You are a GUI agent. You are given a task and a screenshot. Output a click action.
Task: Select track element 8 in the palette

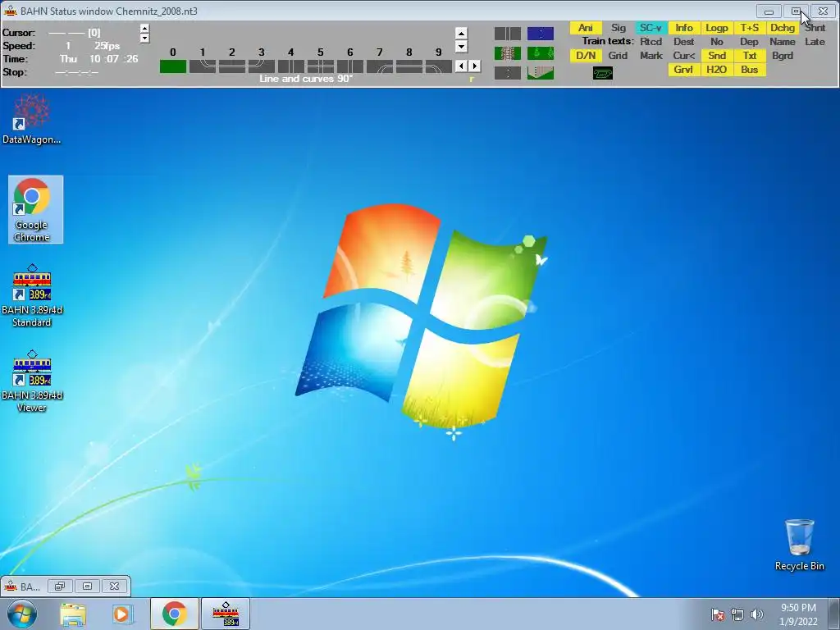(x=409, y=66)
